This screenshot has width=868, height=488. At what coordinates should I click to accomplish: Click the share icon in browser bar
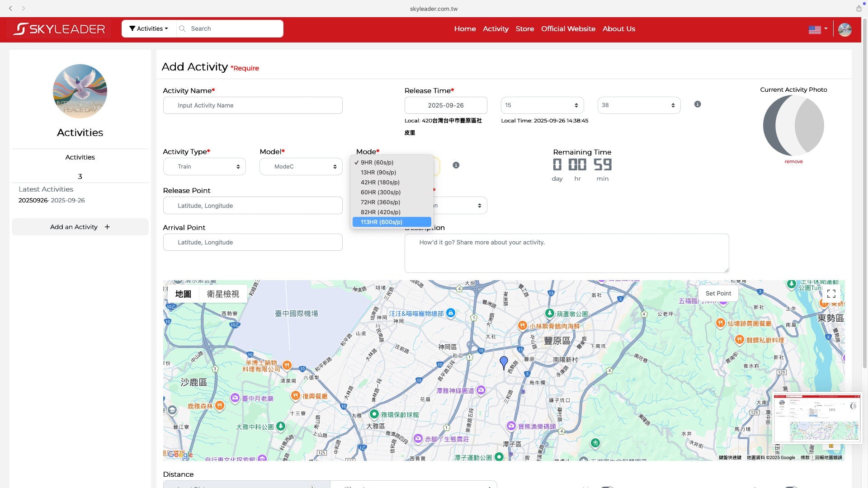[859, 8]
